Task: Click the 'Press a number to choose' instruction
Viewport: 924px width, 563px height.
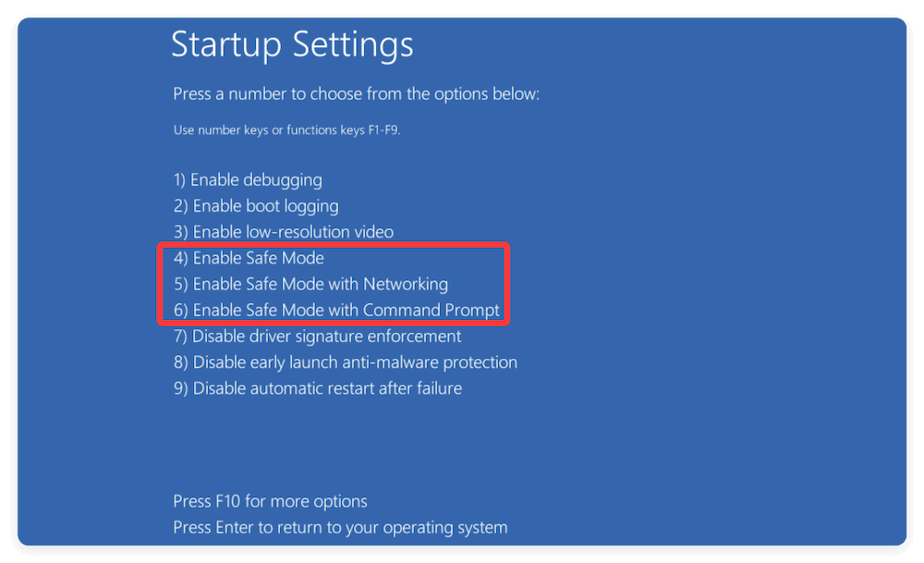Action: (x=356, y=94)
